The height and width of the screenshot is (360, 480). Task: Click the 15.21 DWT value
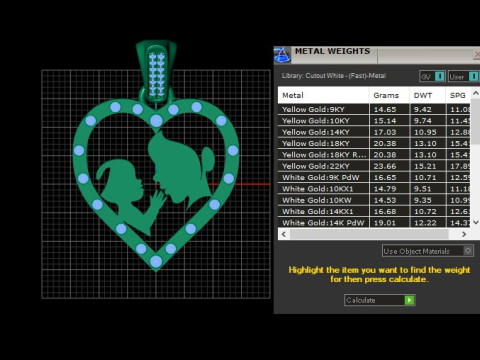coord(425,166)
